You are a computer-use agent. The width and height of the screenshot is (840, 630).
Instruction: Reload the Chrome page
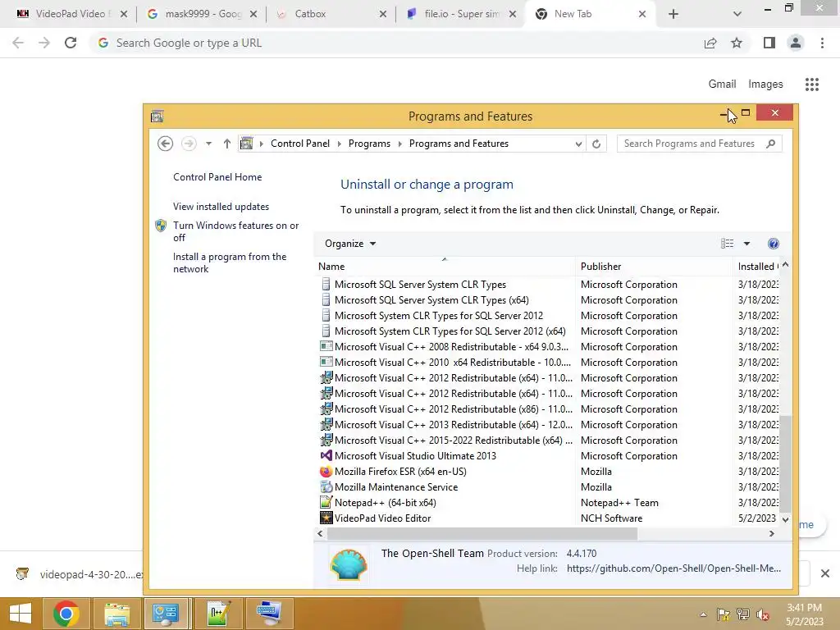coord(71,43)
